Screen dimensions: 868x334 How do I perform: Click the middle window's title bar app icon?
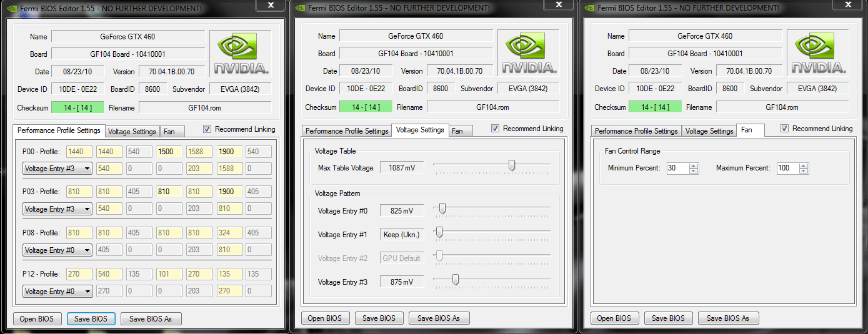tap(300, 7)
